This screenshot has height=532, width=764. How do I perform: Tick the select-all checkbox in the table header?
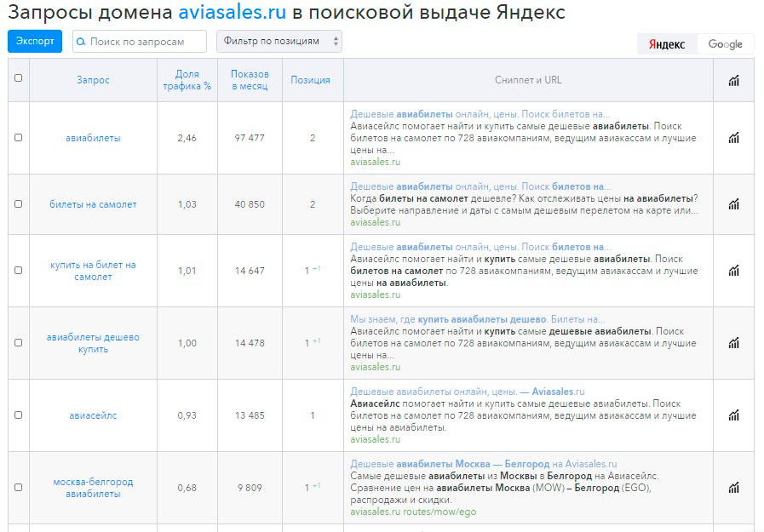click(x=19, y=77)
